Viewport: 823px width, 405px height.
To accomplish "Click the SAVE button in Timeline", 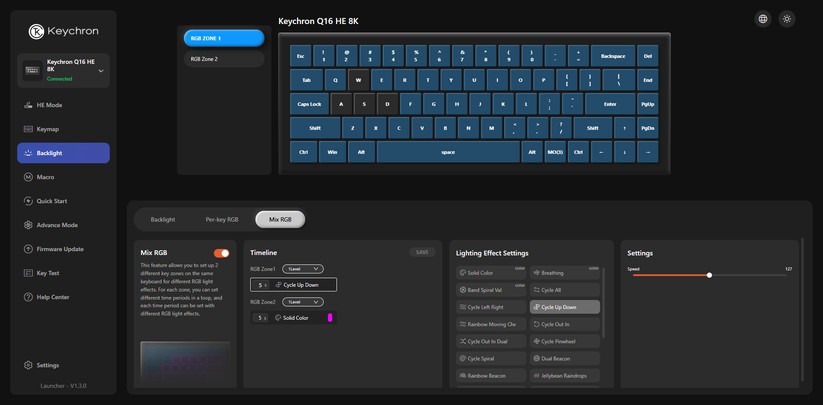I will [x=422, y=252].
